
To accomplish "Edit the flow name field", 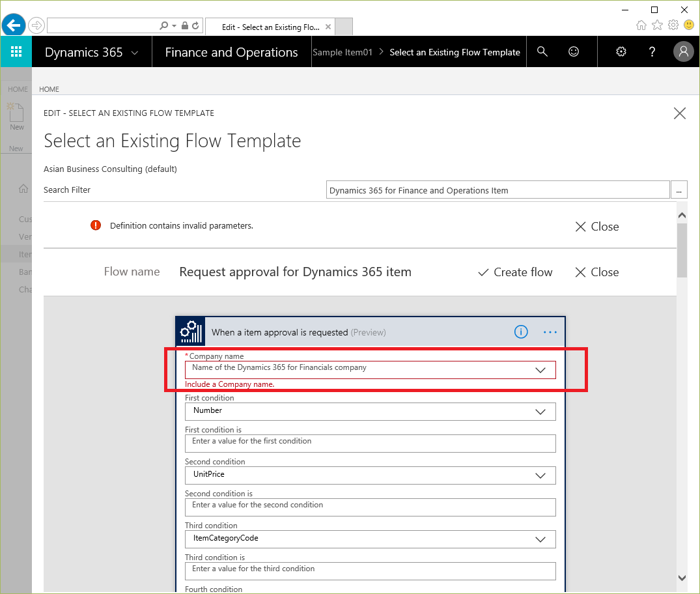I will pyautogui.click(x=295, y=272).
